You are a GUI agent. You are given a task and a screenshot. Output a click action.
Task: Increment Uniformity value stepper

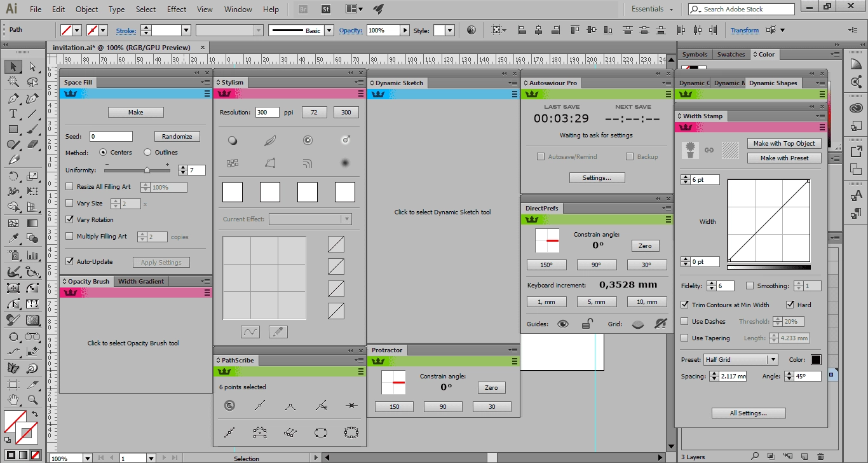(x=182, y=167)
